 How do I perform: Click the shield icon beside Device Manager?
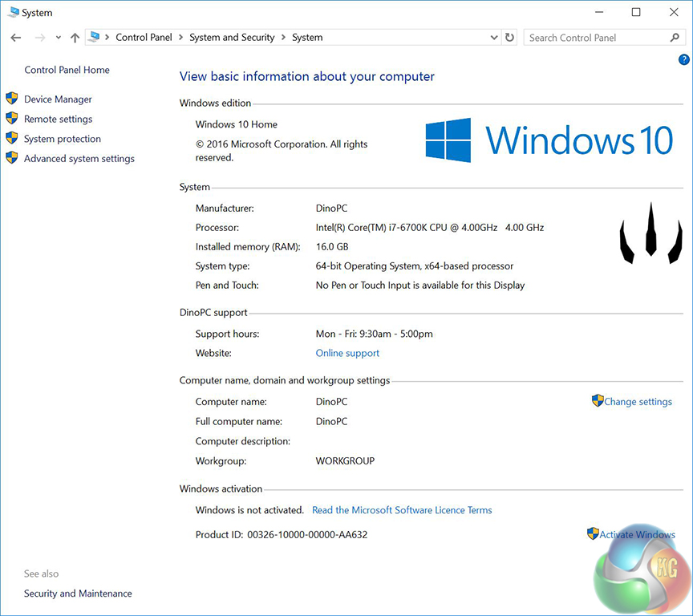[x=12, y=98]
